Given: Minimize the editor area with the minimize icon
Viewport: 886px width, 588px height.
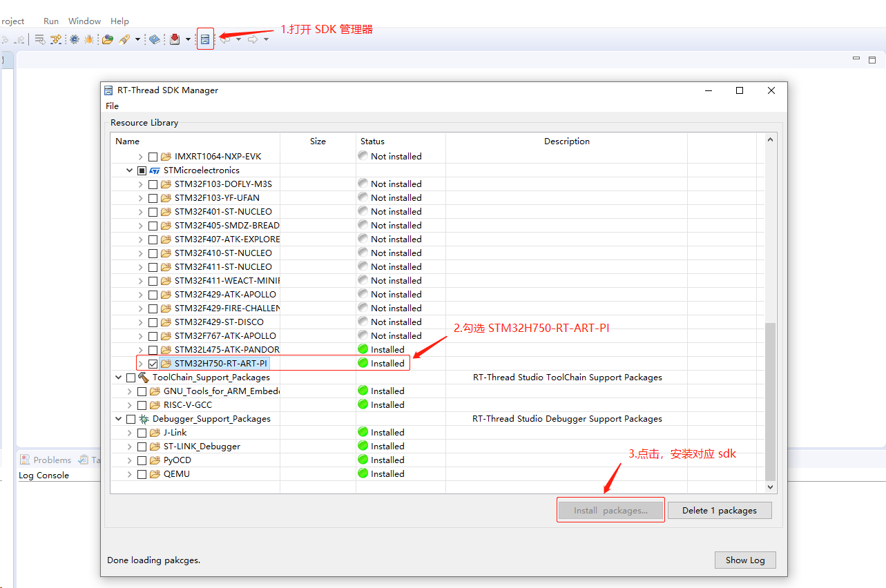Looking at the screenshot, I should [x=856, y=59].
